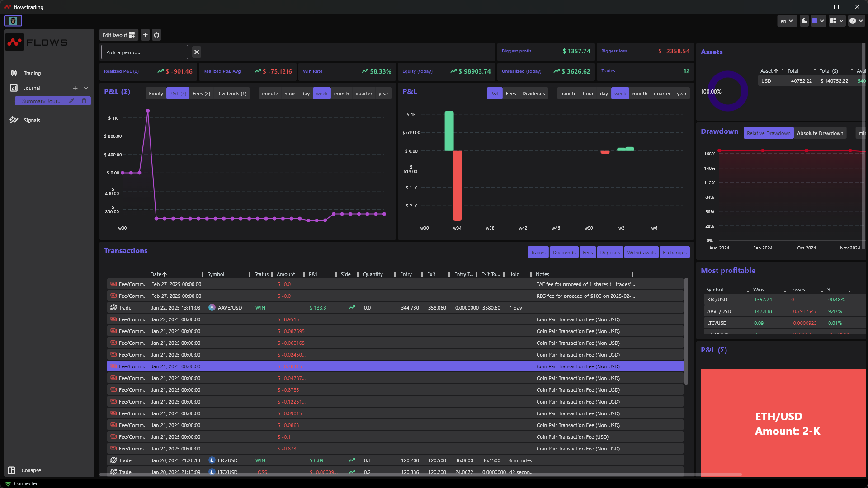
Task: Click the refresh icon beside Edit layout
Action: [x=156, y=35]
